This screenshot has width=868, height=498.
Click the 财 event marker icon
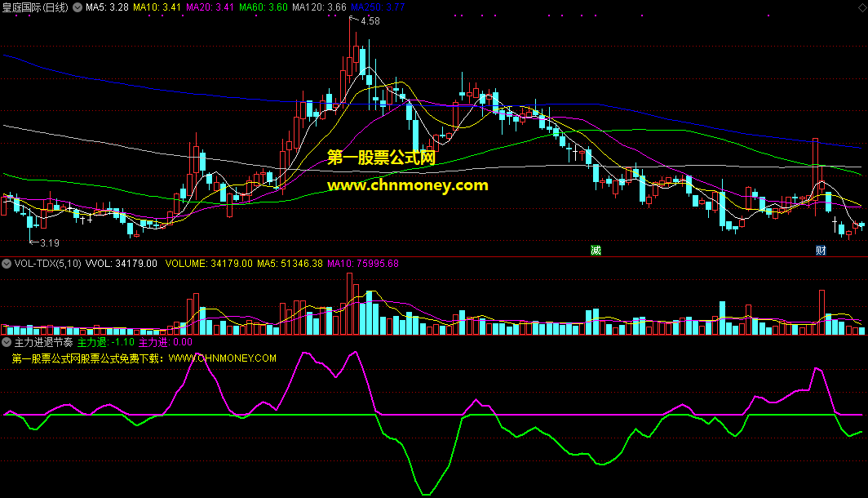821,251
